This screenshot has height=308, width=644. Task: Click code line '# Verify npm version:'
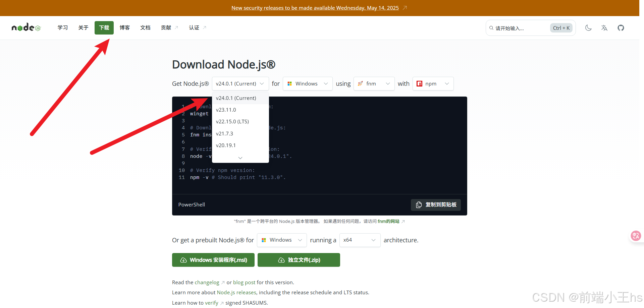[222, 171]
